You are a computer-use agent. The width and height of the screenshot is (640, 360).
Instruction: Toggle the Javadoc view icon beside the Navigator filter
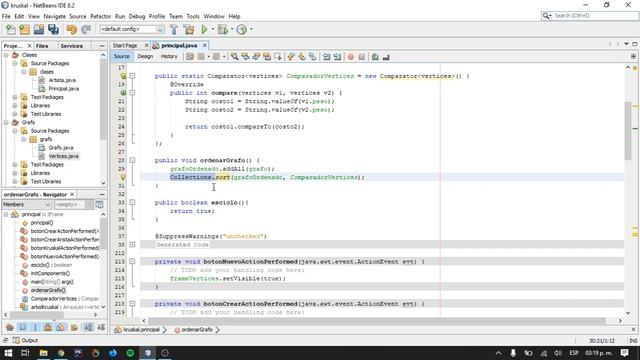(x=99, y=204)
